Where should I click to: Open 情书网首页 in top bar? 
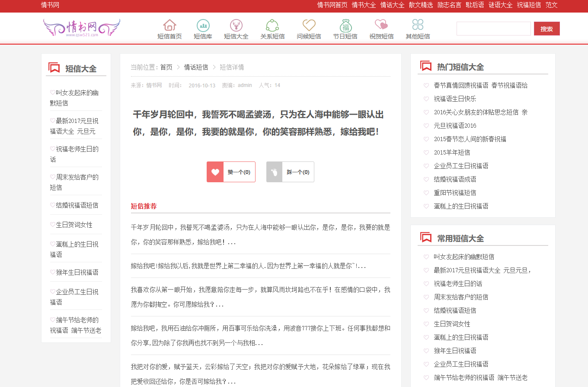tap(332, 5)
